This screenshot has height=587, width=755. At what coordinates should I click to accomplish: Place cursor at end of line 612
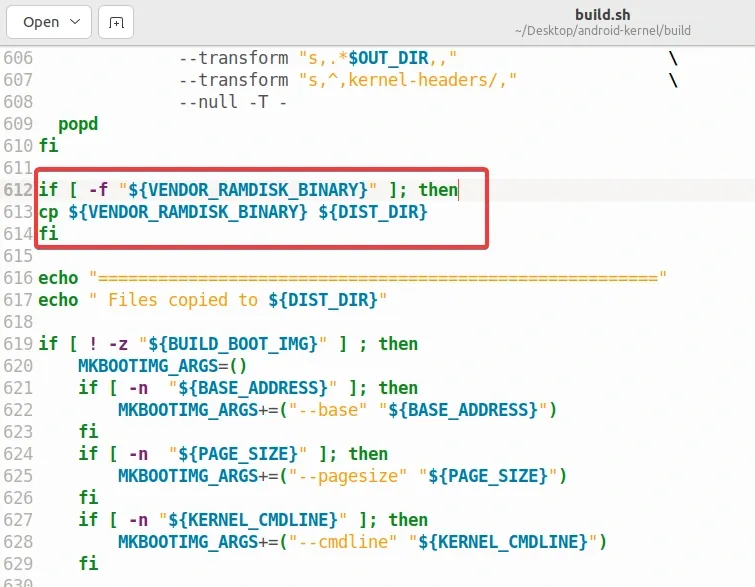point(458,190)
